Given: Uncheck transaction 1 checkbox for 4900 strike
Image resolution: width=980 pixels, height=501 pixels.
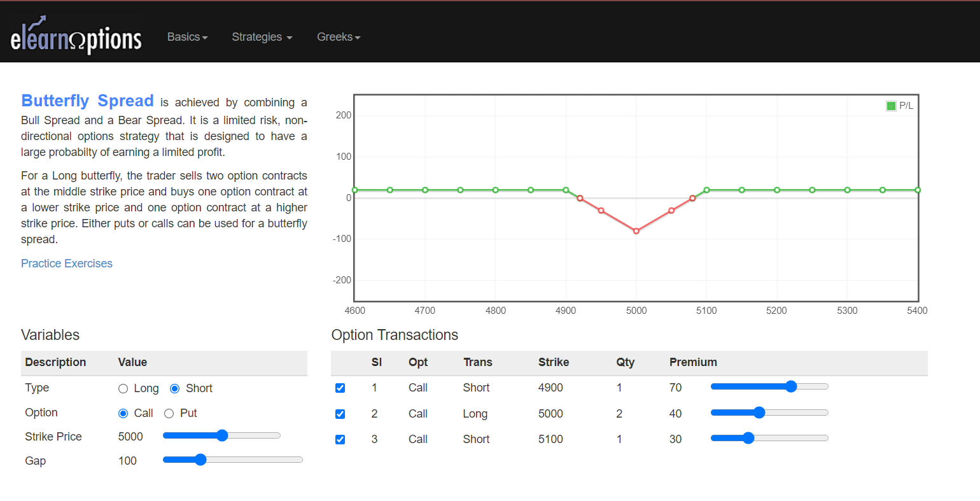Looking at the screenshot, I should (340, 388).
